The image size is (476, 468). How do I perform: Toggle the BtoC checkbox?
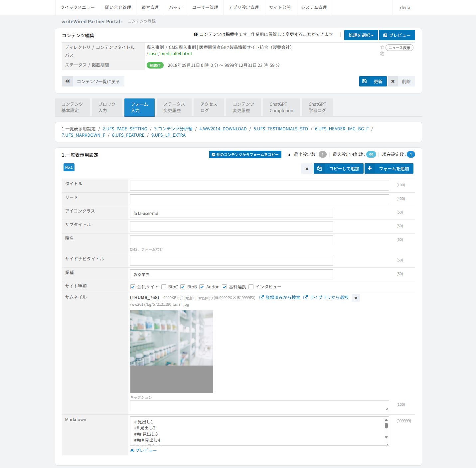coord(164,287)
